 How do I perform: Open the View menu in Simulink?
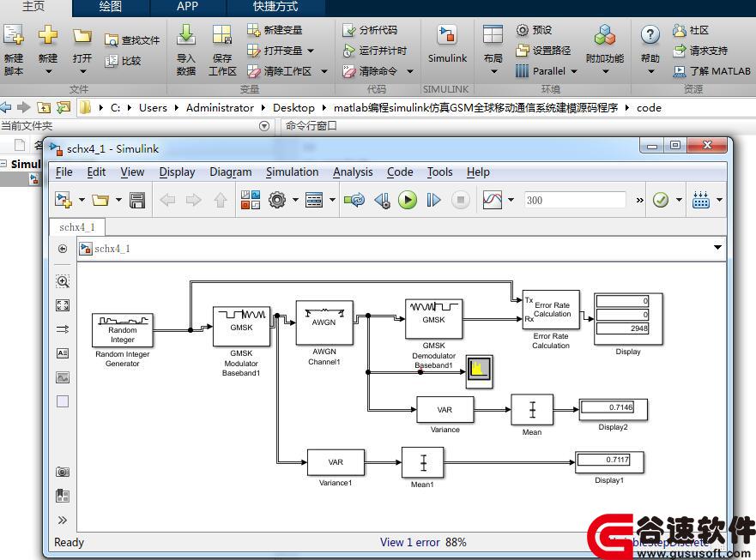pyautogui.click(x=133, y=172)
